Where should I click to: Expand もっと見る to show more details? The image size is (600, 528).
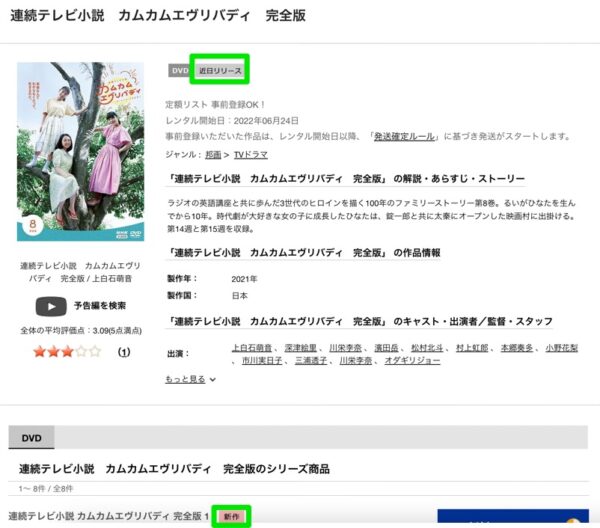point(191,379)
